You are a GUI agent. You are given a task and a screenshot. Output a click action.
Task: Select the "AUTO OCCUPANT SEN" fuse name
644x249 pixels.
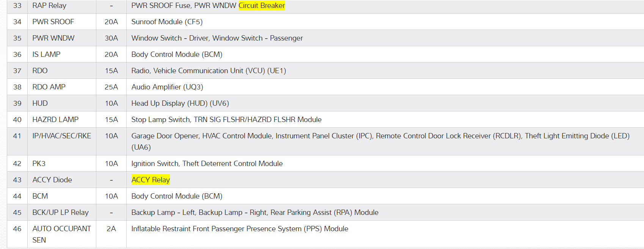click(x=61, y=234)
